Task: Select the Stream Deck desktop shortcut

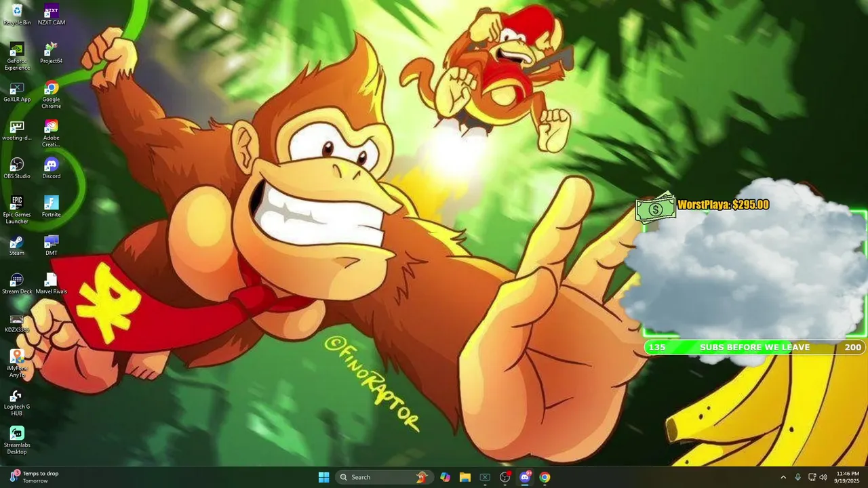Action: (x=17, y=284)
